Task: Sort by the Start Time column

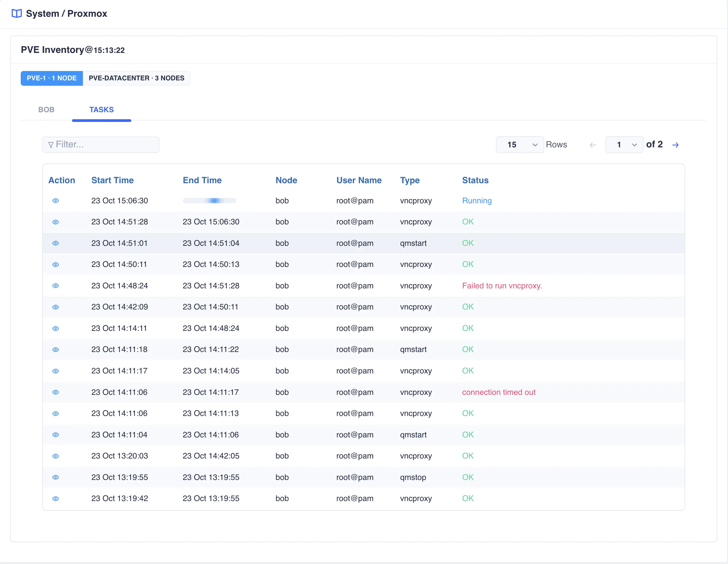Action: click(113, 180)
